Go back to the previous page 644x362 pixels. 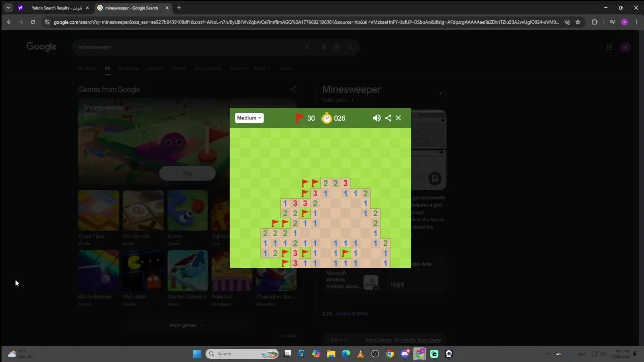9,22
